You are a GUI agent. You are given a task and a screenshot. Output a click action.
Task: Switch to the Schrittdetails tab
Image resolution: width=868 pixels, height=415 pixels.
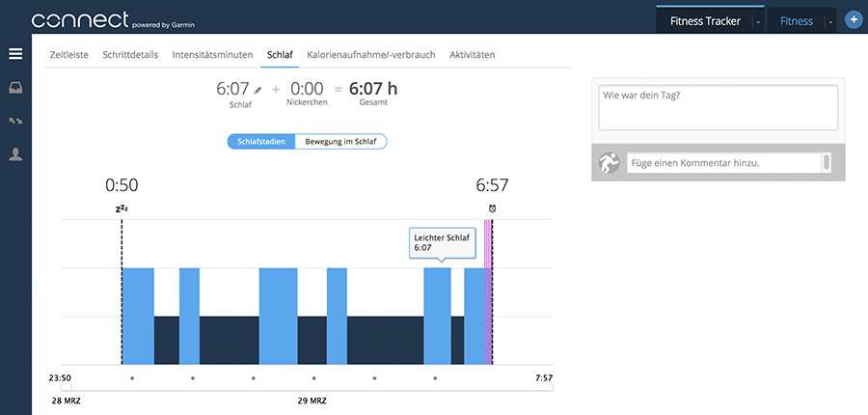131,55
